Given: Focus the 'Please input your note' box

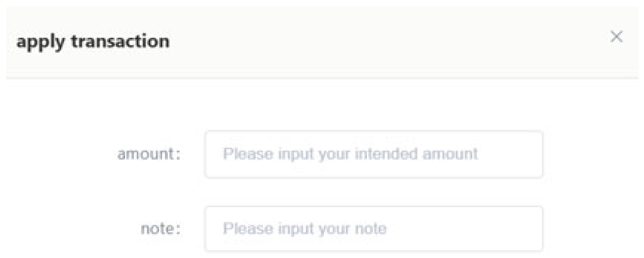Looking at the screenshot, I should (x=373, y=229).
